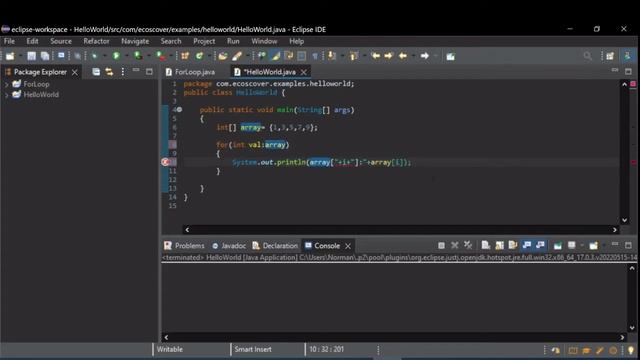Click the New Java Package toolbar icon
640x360 pixels.
click(185, 56)
